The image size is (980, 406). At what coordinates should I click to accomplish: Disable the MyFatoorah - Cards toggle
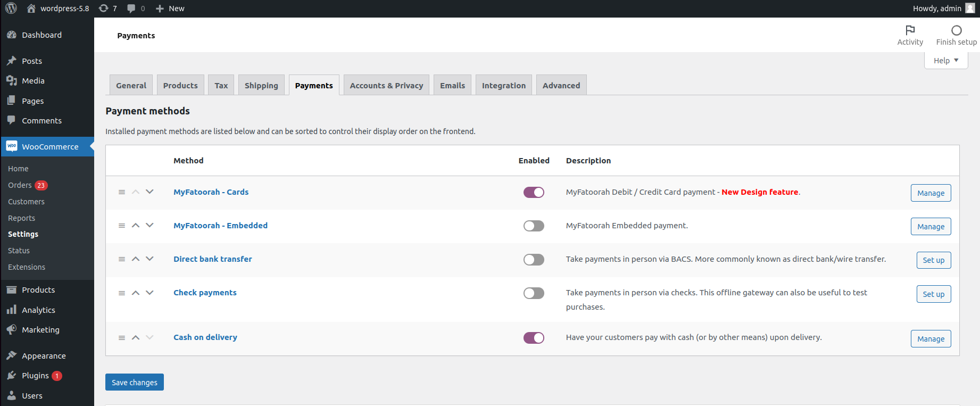click(534, 192)
